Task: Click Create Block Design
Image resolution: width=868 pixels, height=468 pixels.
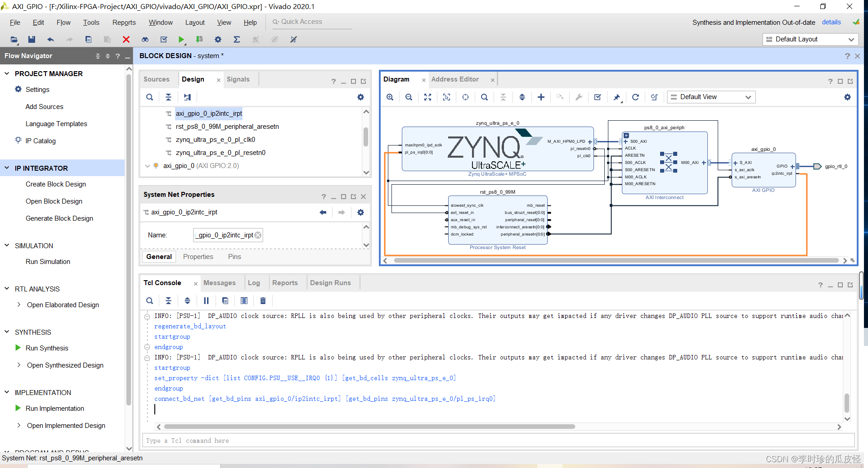Action: click(x=56, y=184)
